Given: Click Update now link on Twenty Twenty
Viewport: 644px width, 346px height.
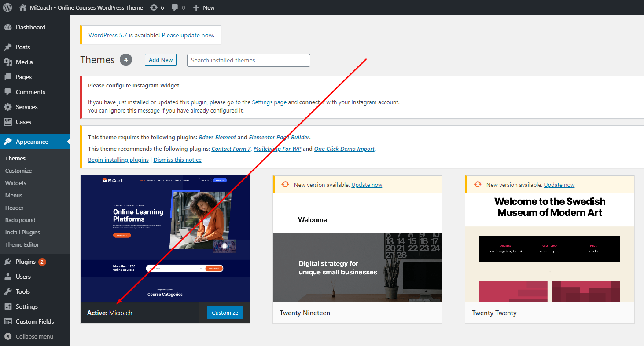Looking at the screenshot, I should [x=559, y=185].
